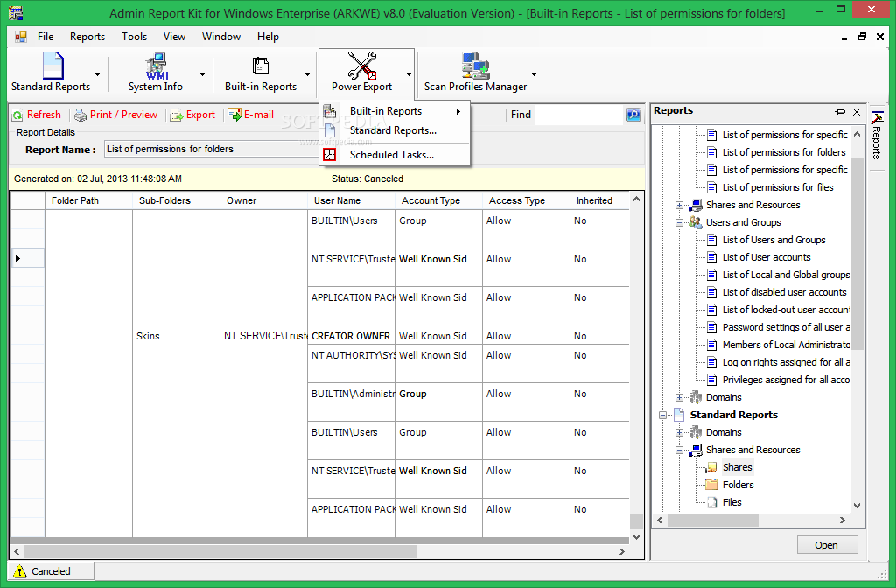The height and width of the screenshot is (588, 896).
Task: Click the Canceled warning icon in status bar
Action: coord(20,570)
